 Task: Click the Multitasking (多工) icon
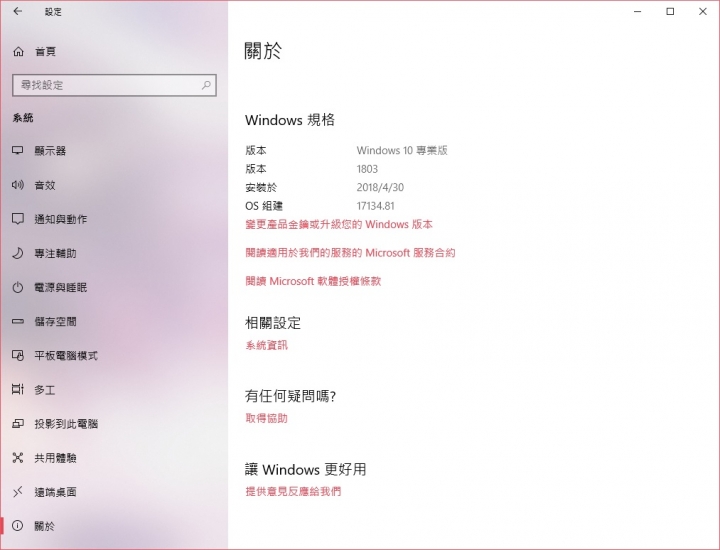(17, 390)
